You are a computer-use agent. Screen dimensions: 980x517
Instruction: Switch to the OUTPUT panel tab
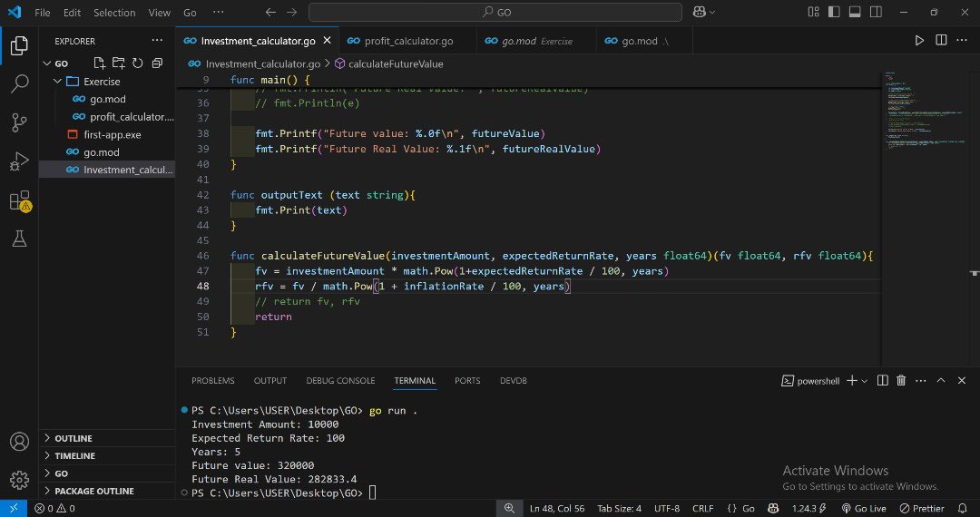point(270,380)
